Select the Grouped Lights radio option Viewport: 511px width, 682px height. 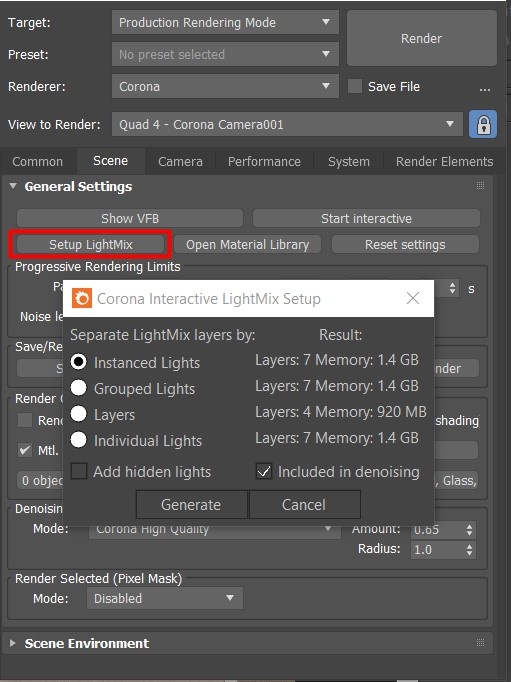[79, 388]
